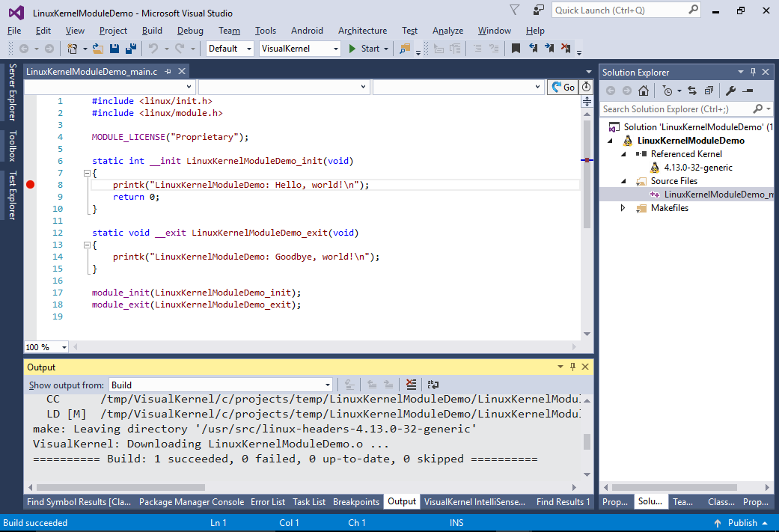The height and width of the screenshot is (532, 779).
Task: Open the notifications filter flag icon
Action: (x=515, y=10)
